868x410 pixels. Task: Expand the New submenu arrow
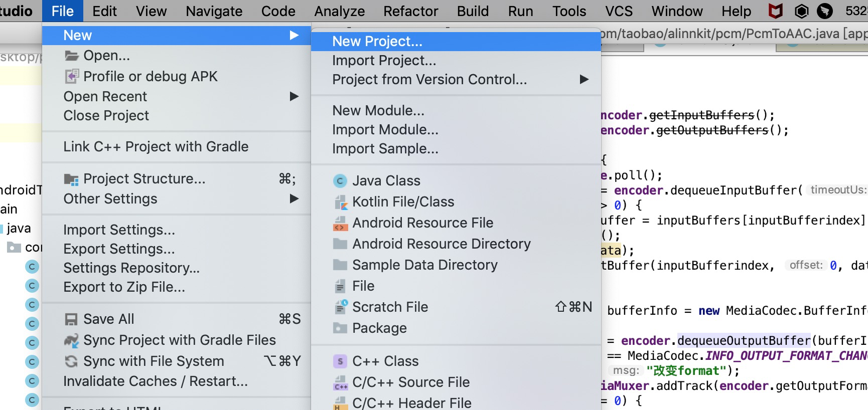[x=294, y=36]
